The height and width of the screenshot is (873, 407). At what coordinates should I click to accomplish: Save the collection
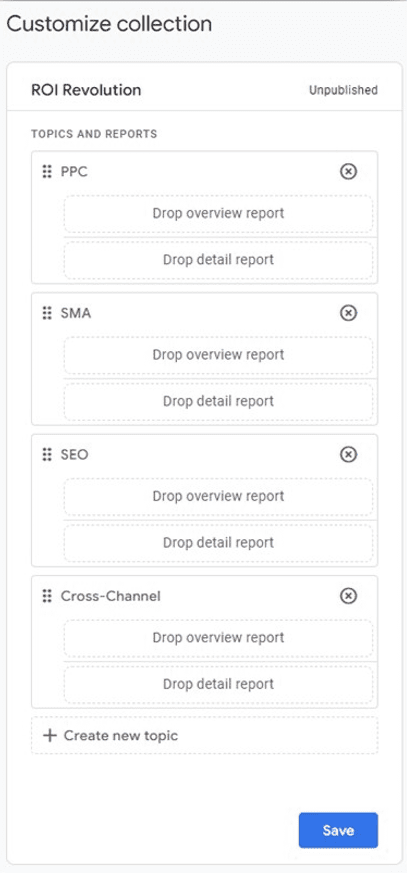pyautogui.click(x=338, y=830)
